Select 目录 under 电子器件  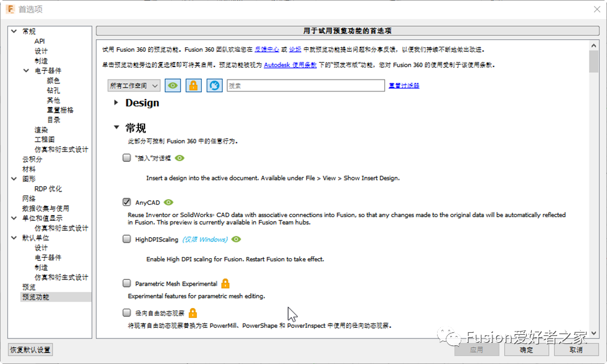pyautogui.click(x=54, y=120)
